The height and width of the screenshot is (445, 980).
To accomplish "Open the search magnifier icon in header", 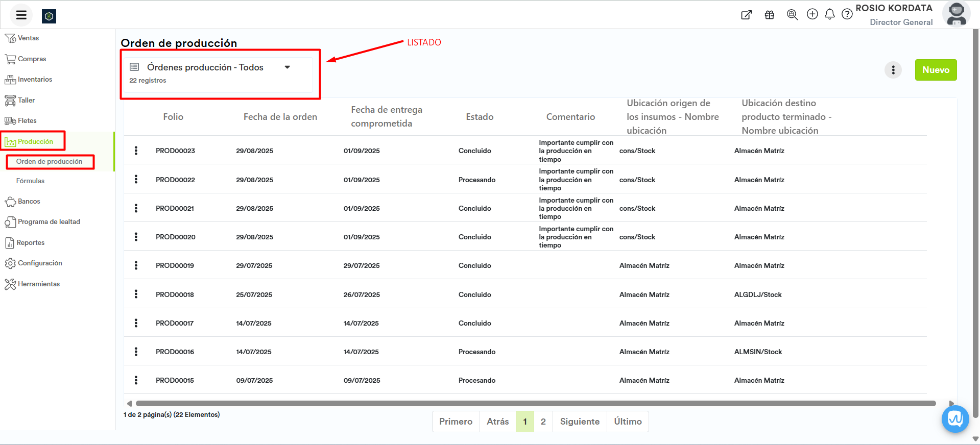I will [x=792, y=15].
